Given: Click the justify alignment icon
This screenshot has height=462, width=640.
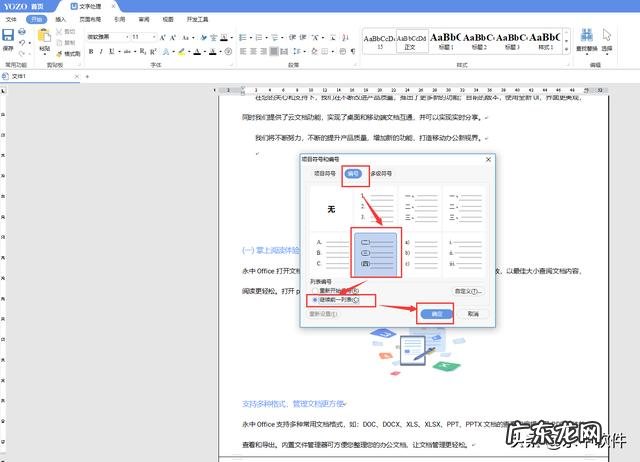Looking at the screenshot, I should click(274, 51).
